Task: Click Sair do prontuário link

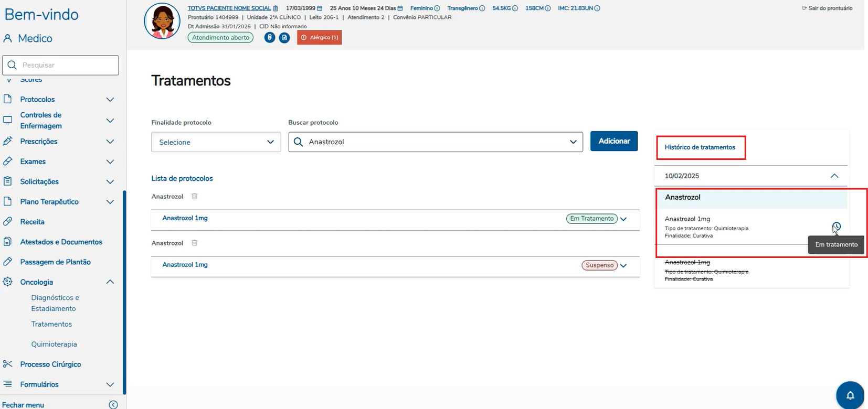Action: pyautogui.click(x=827, y=8)
